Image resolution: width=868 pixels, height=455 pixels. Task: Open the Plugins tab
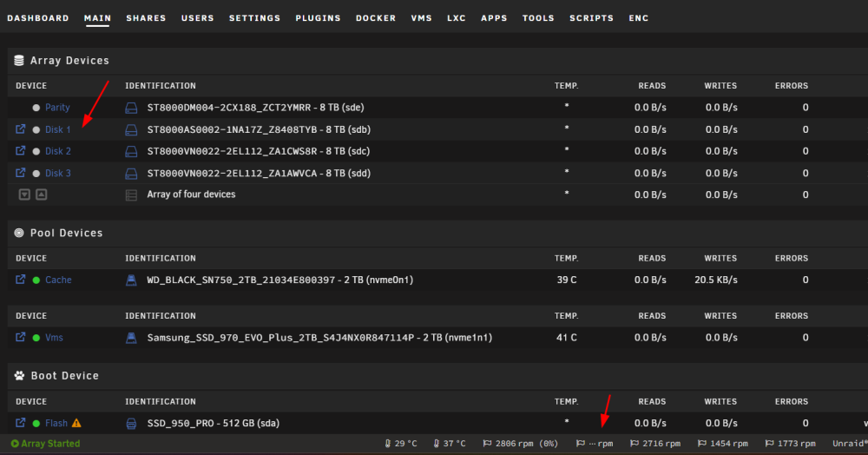coord(318,17)
